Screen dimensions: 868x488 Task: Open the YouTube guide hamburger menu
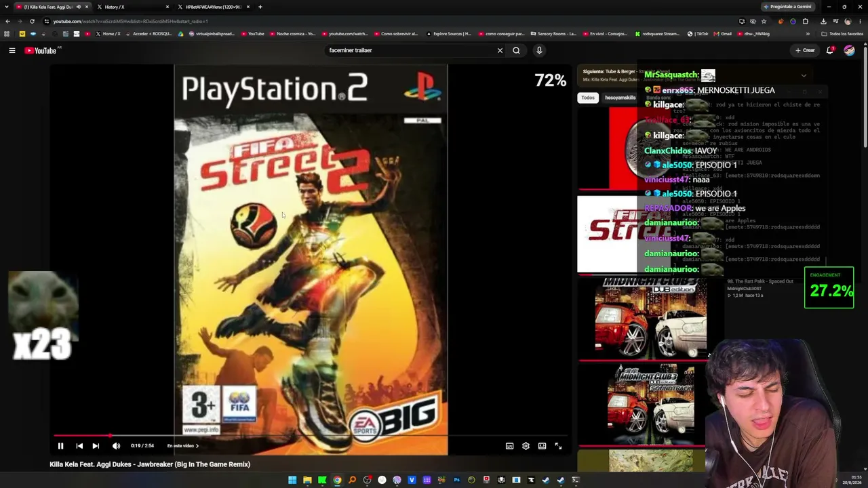pyautogui.click(x=12, y=50)
